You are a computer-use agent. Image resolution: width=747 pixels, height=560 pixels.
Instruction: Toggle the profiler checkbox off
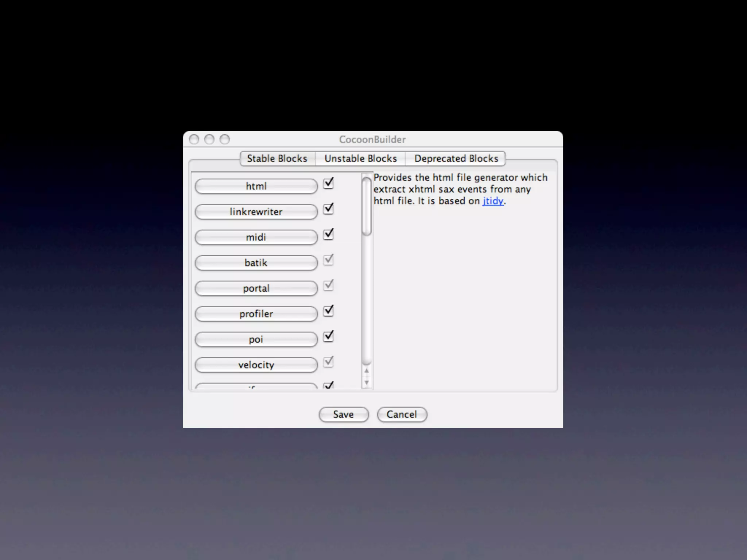tap(328, 311)
